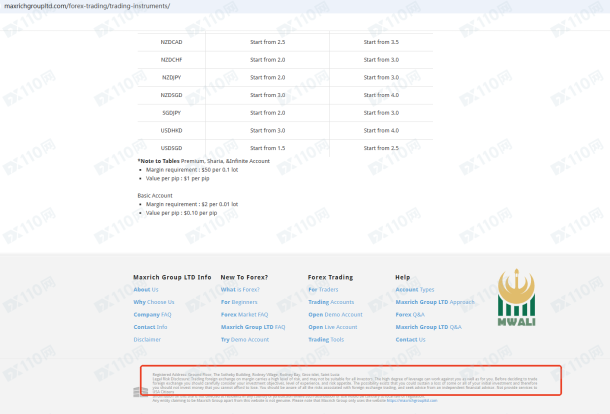
Task: Open the Try Demo Account link
Action: [x=245, y=339]
